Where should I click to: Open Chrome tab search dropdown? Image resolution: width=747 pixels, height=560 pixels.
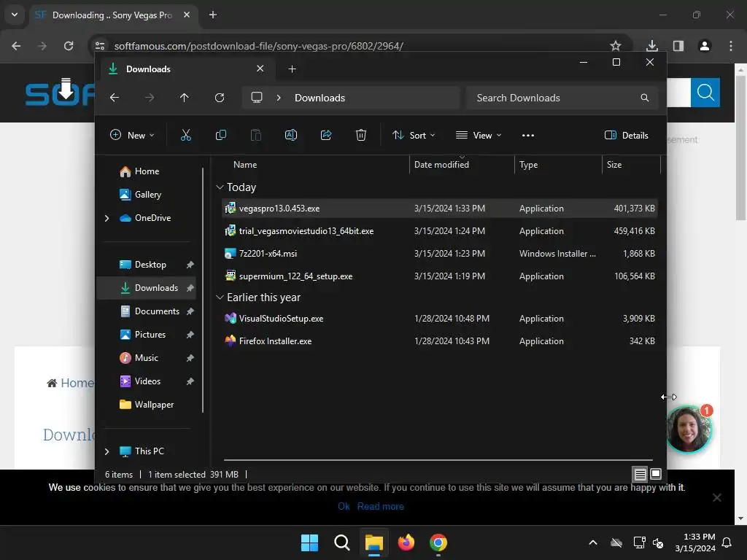point(15,15)
